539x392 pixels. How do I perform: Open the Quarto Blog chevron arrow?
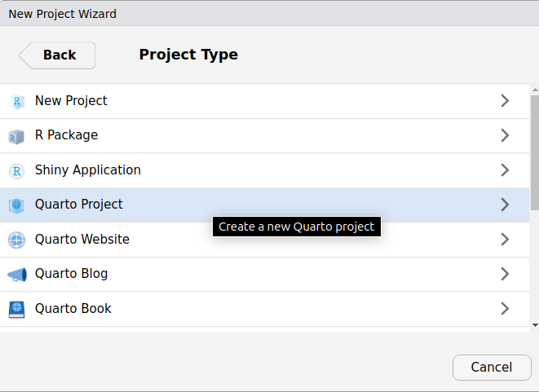click(505, 274)
